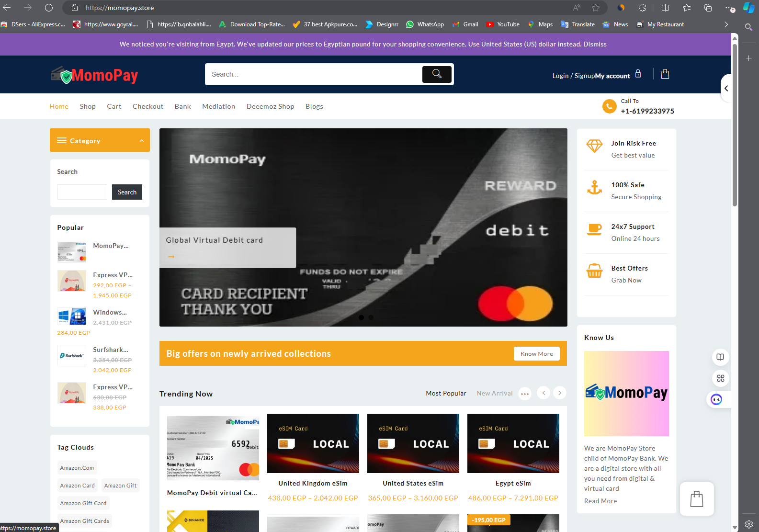
Task: Open YouTube bookmark in bookmarks bar
Action: (x=503, y=24)
